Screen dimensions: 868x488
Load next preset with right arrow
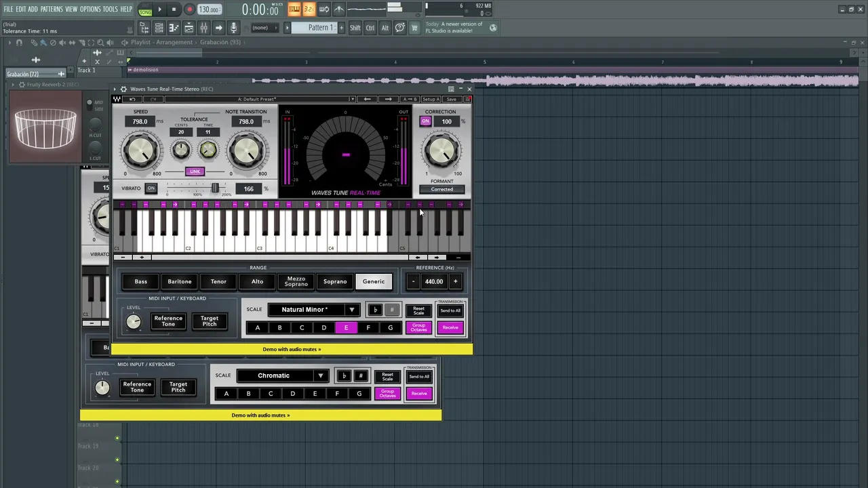389,99
